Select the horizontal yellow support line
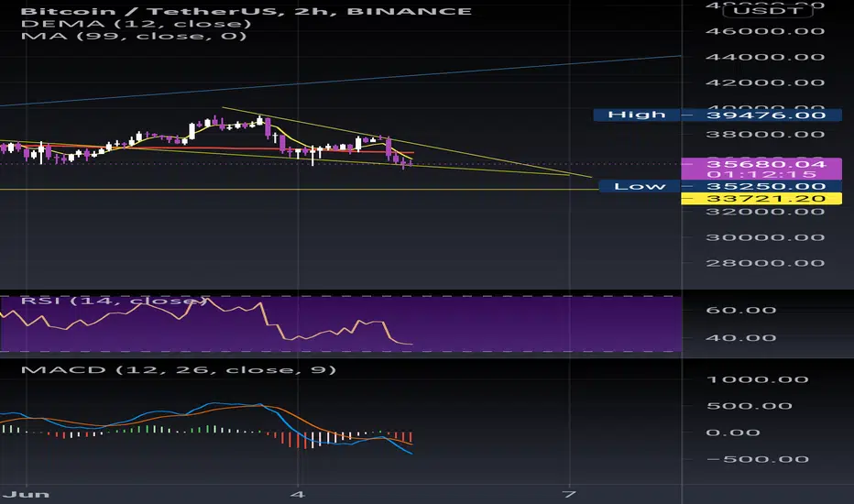Image resolution: width=854 pixels, height=504 pixels. point(300,189)
